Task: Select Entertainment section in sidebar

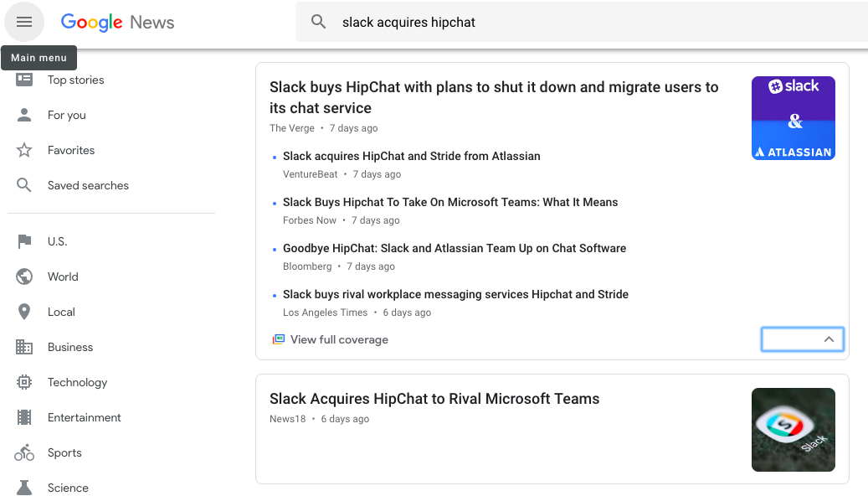Action: 84,417
